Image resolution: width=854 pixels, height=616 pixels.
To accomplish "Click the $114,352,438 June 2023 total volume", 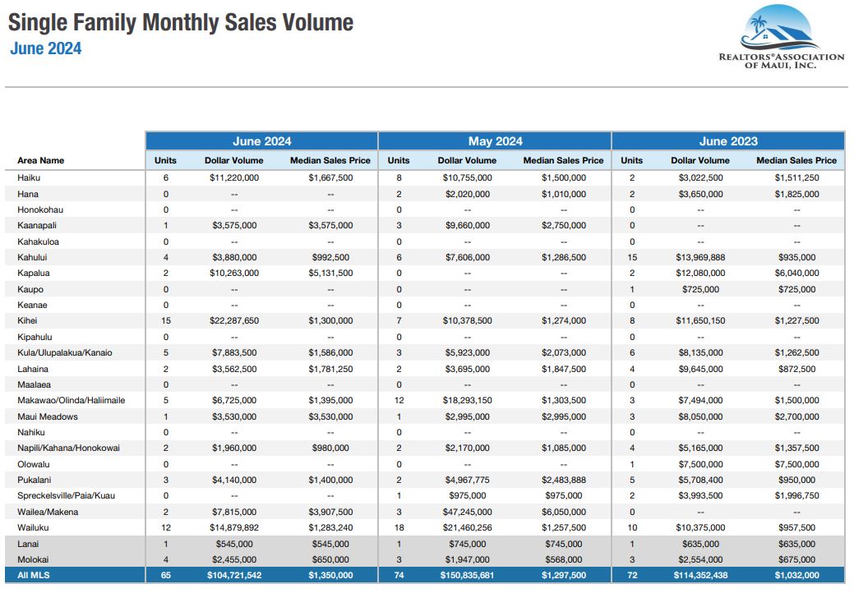I will [x=699, y=576].
